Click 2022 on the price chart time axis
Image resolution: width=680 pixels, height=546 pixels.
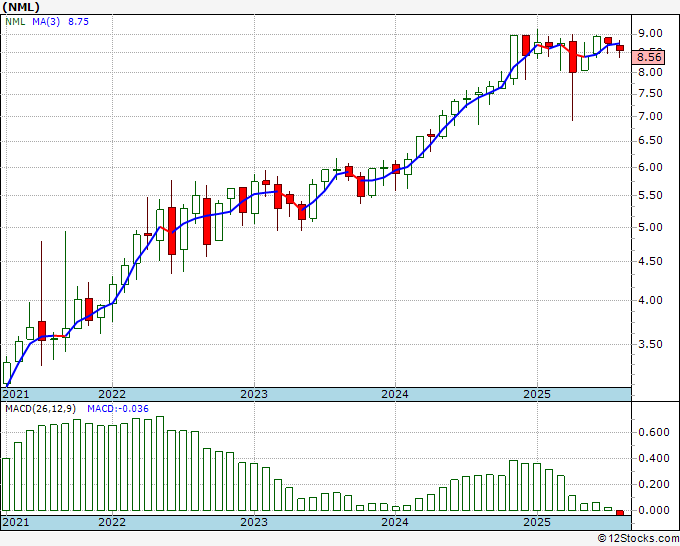click(x=112, y=394)
